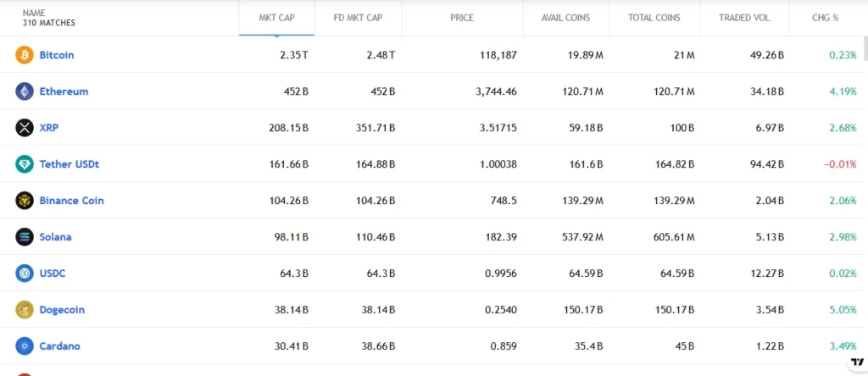Image resolution: width=868 pixels, height=376 pixels.
Task: Sort by MKT CAP column header
Action: 276,18
